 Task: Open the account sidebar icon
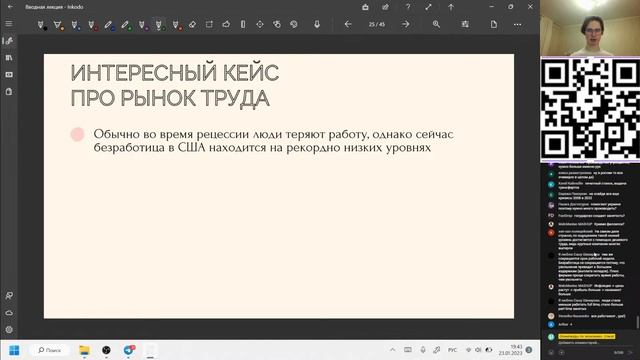(x=9, y=295)
